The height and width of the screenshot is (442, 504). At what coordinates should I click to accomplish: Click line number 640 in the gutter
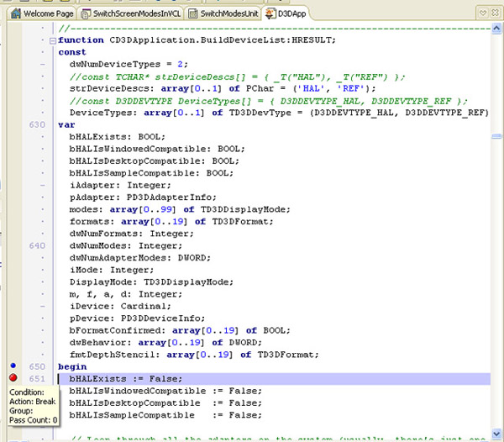[37, 245]
